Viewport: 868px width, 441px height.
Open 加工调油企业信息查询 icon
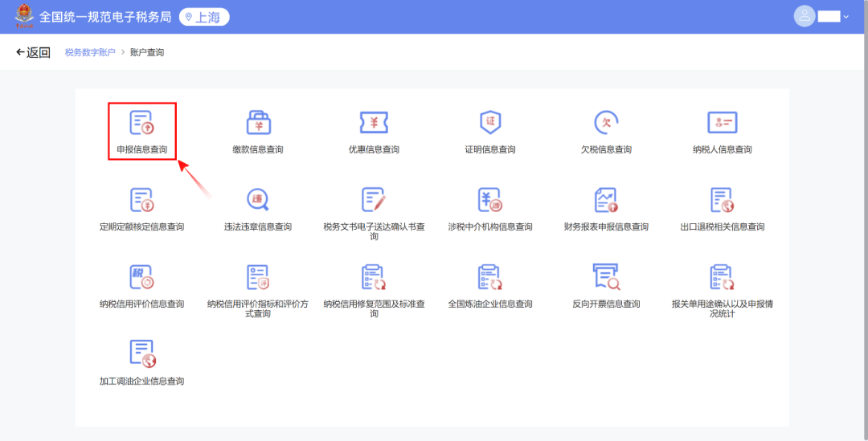pyautogui.click(x=141, y=353)
